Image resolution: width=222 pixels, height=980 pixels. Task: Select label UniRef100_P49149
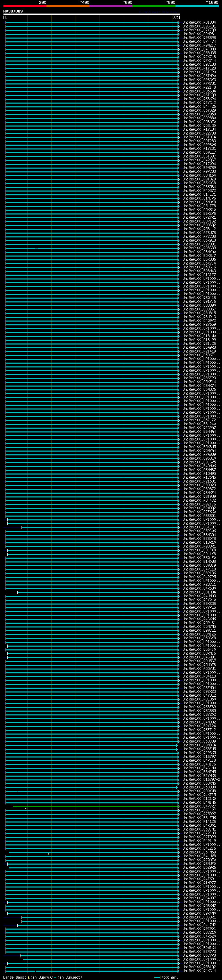[x=199, y=841]
